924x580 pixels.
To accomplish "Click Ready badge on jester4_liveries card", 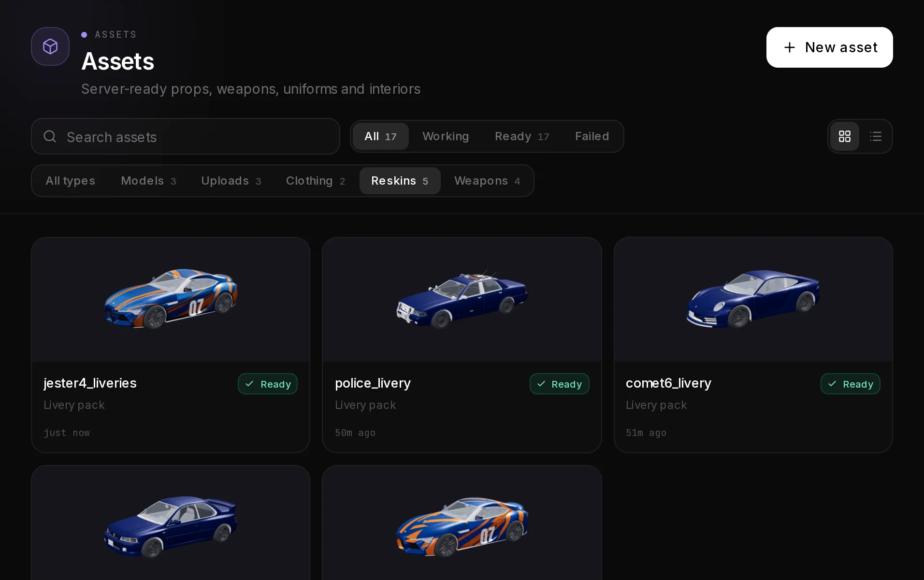I will (268, 384).
